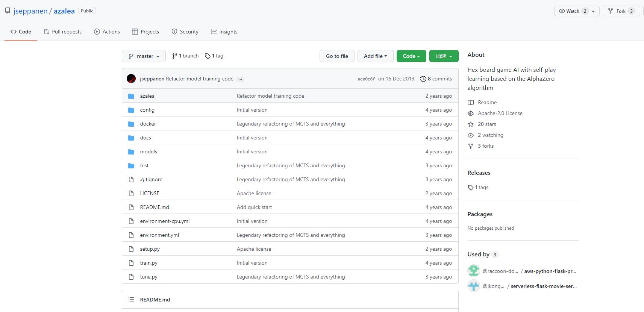
Task: Click the README.md table of contents icon
Action: point(131,300)
